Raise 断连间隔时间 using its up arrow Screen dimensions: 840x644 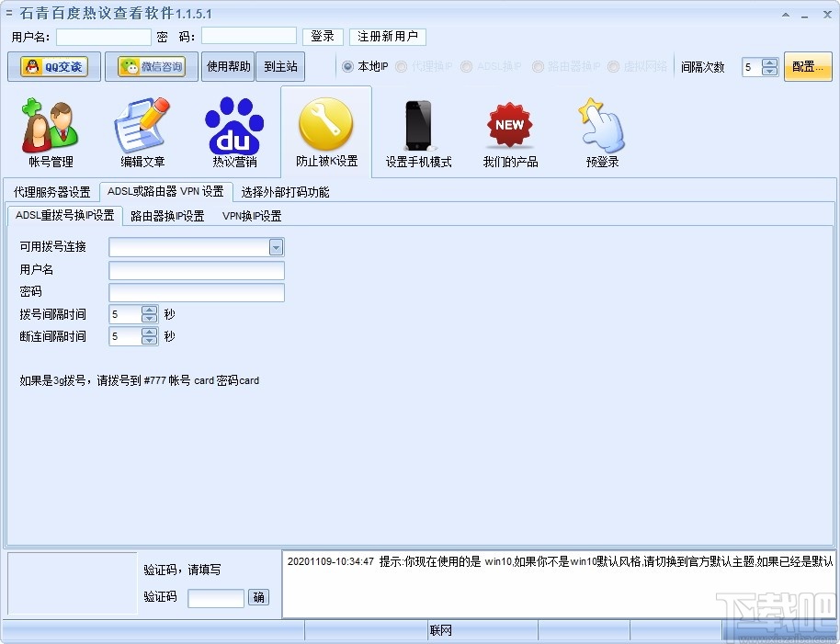[x=147, y=332]
